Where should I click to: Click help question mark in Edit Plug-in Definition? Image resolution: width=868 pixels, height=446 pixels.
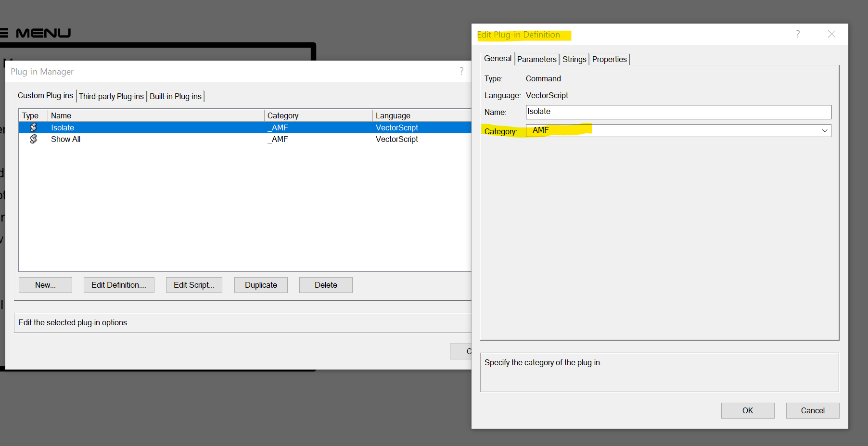(x=798, y=34)
